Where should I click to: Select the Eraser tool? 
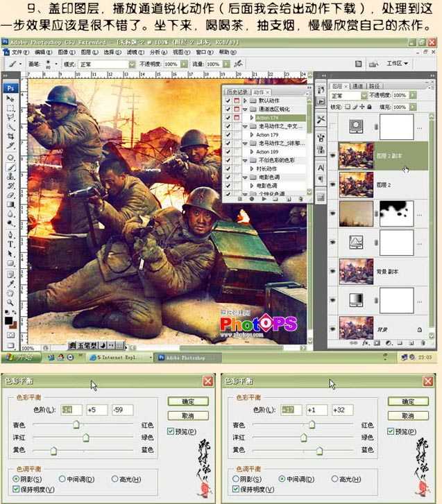click(x=10, y=195)
